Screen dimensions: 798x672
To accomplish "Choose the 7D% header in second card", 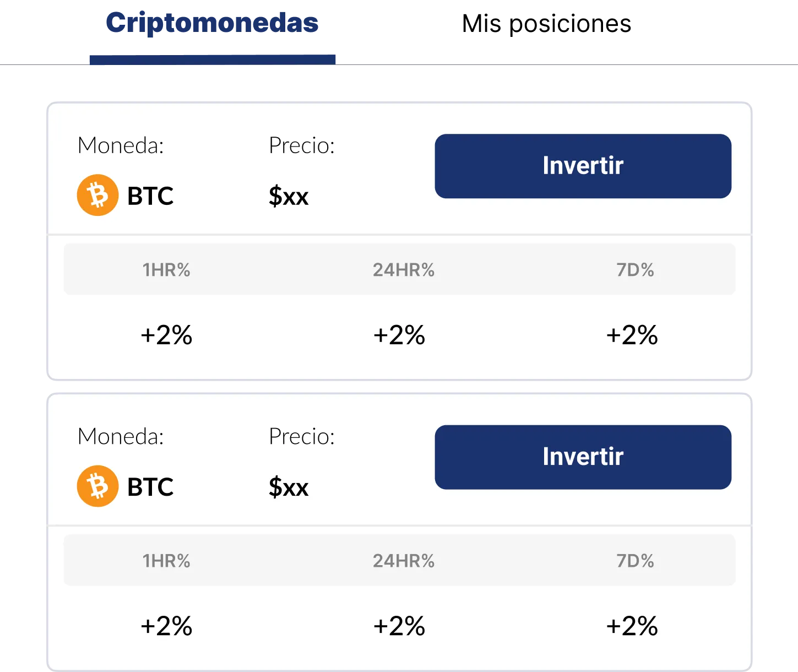I will click(x=635, y=561).
